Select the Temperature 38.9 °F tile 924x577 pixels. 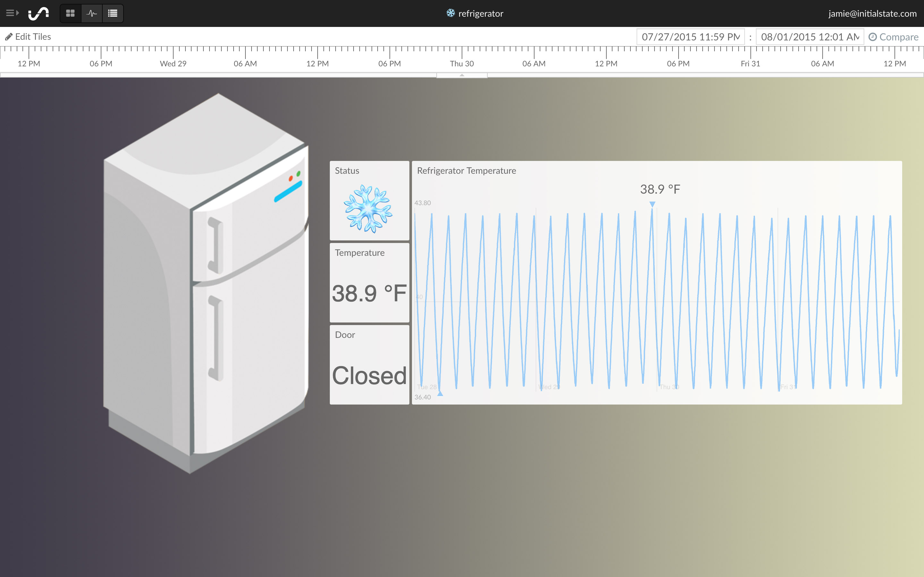point(369,283)
